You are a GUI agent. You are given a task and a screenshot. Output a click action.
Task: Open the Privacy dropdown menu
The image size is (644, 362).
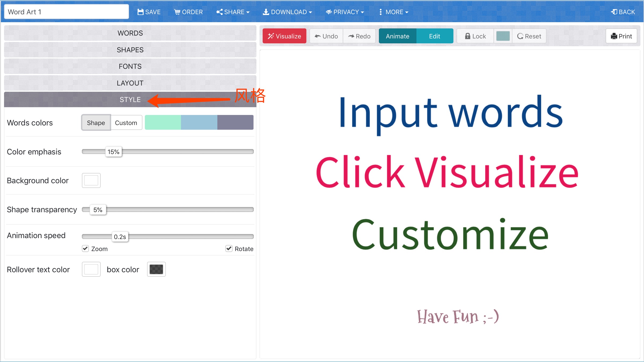click(345, 12)
